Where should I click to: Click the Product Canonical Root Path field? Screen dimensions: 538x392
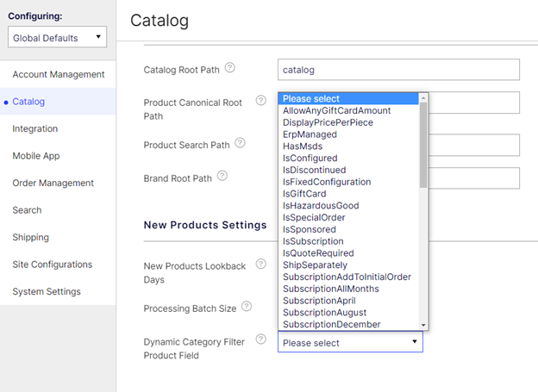(x=474, y=103)
